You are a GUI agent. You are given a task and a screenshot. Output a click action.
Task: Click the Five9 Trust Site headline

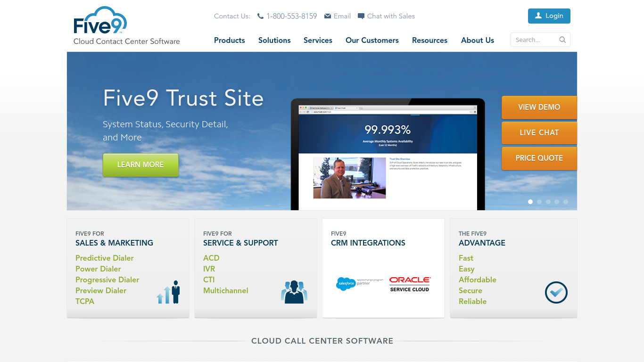(183, 98)
